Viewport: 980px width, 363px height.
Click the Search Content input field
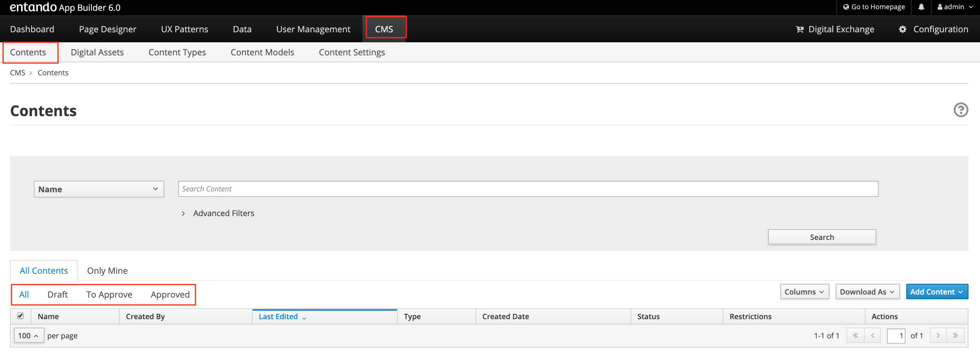pos(528,189)
